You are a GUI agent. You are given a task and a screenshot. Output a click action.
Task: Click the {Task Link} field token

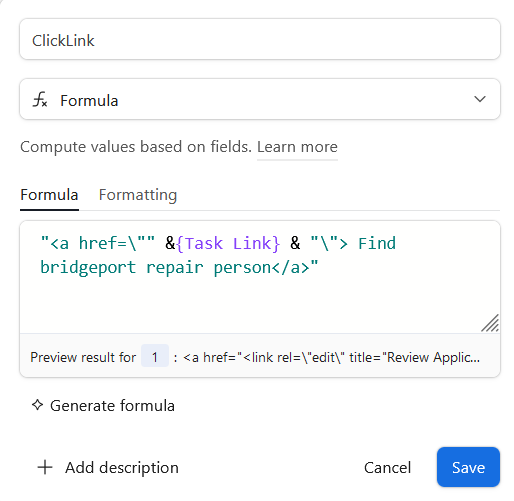(228, 243)
